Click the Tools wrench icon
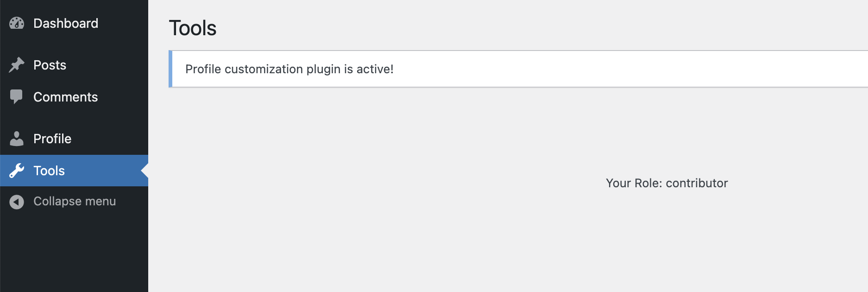Image resolution: width=868 pixels, height=292 pixels. 17,171
